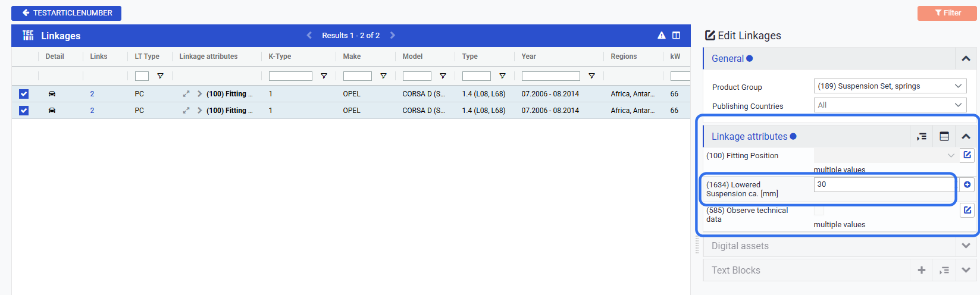Viewport: 980px width, 295px height.
Task: Focus the Year filter input
Action: coord(551,76)
